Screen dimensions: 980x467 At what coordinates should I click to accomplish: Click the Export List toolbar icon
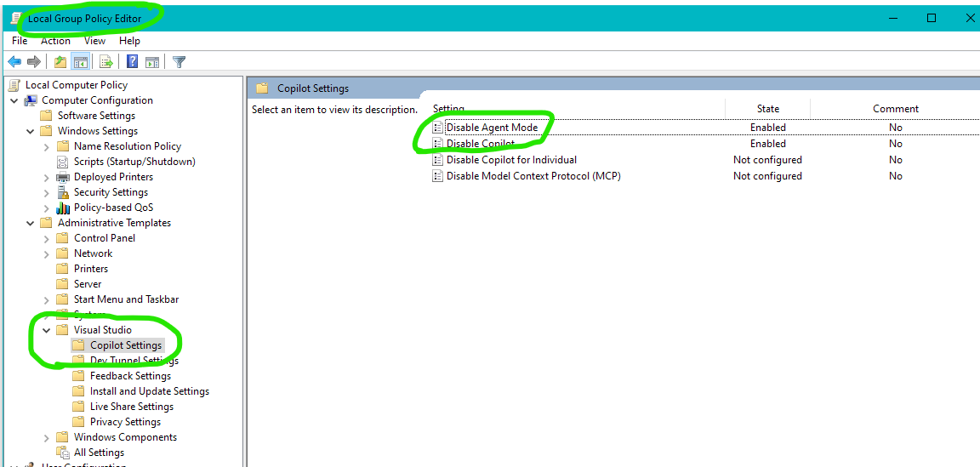105,61
